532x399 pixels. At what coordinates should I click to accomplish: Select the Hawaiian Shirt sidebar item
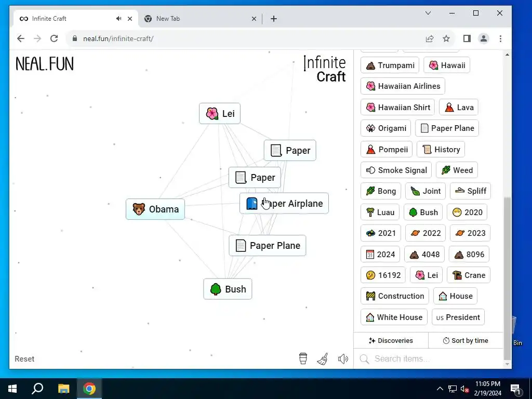coord(397,107)
